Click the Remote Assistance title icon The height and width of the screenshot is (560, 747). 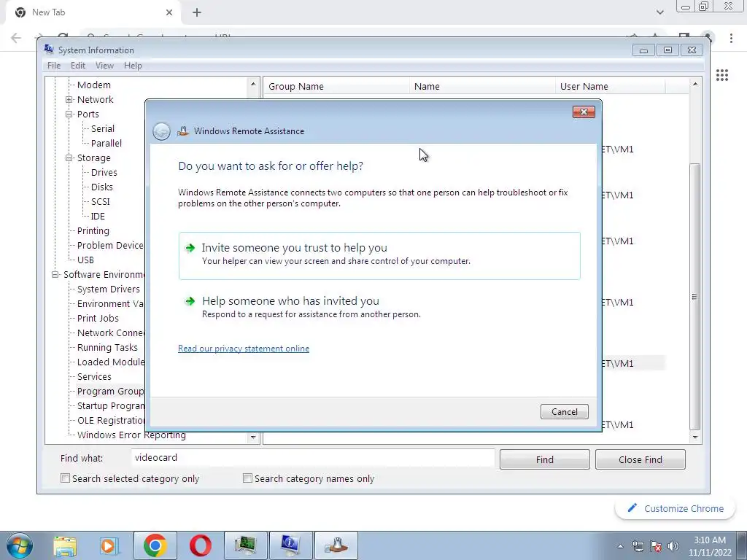[183, 131]
